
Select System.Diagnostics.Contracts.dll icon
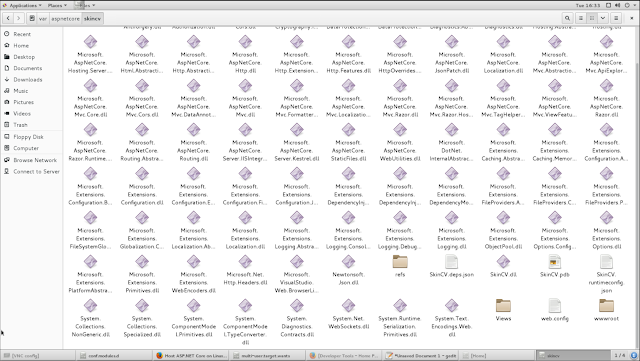[297, 305]
